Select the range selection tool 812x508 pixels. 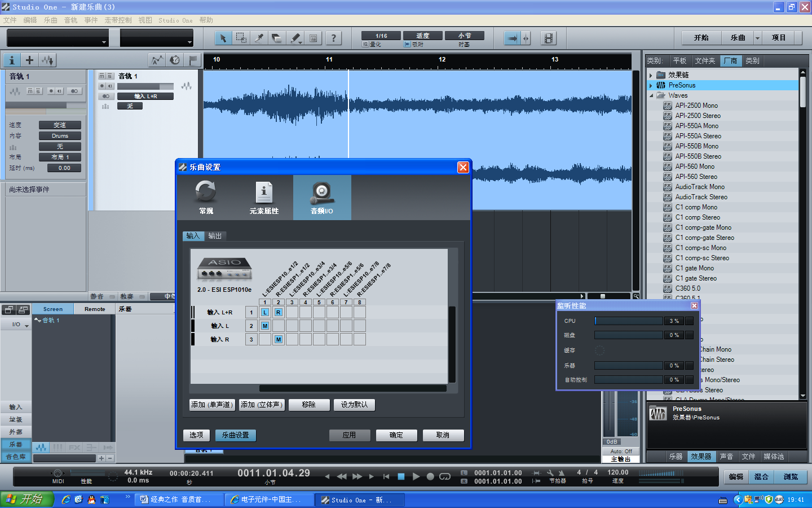(x=241, y=38)
